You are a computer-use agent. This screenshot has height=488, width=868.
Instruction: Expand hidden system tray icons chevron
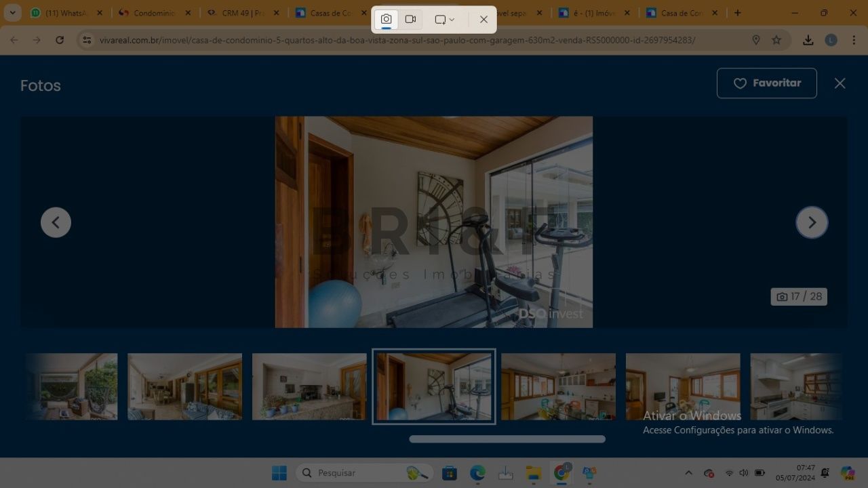point(688,473)
